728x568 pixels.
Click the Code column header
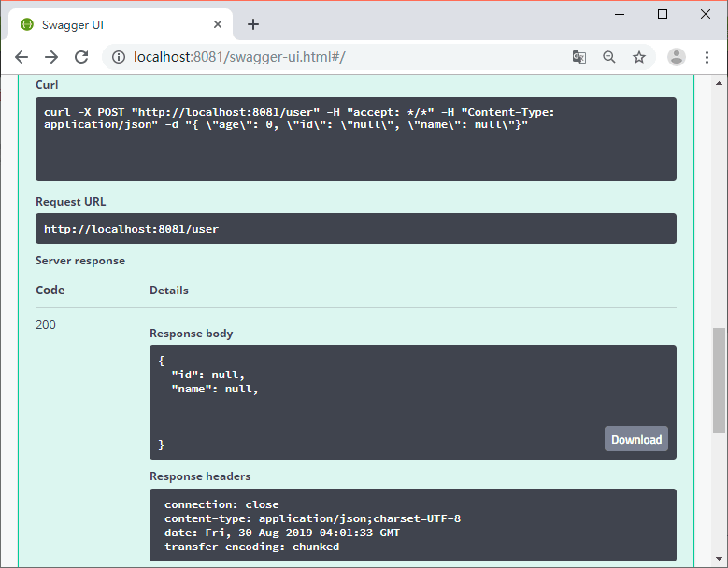[x=50, y=290]
